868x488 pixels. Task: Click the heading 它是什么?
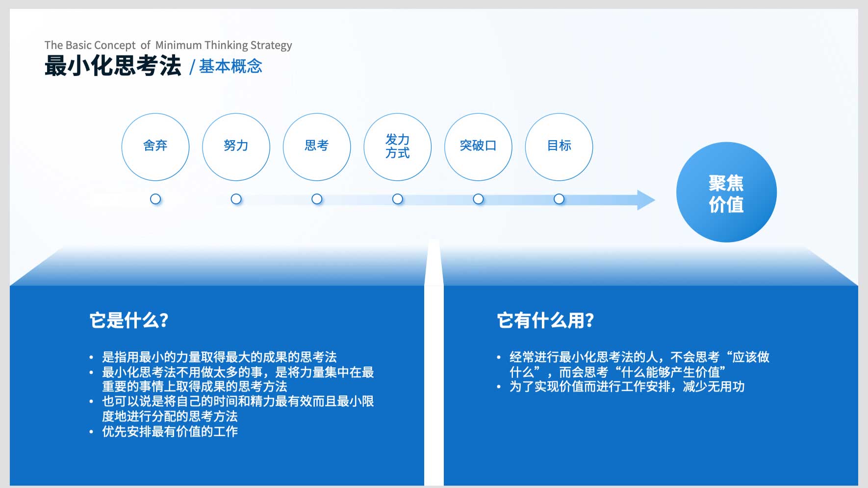pos(129,320)
